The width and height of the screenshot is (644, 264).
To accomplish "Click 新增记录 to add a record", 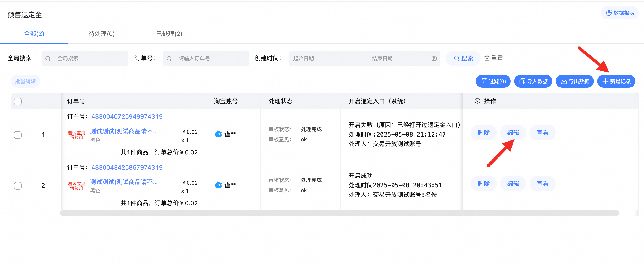I will coord(616,81).
